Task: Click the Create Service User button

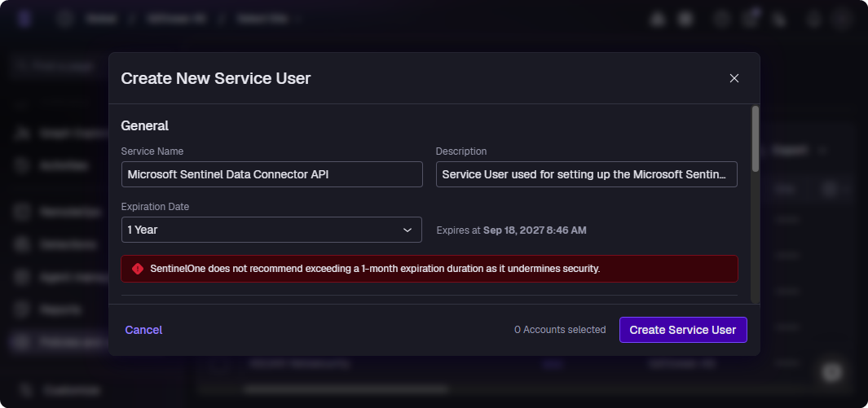Action: (x=683, y=330)
